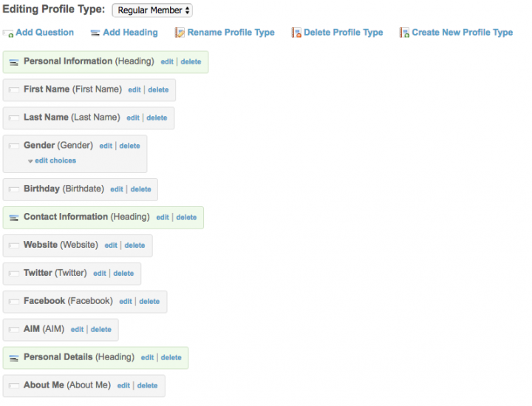This screenshot has width=532, height=406.
Task: Delete the Last Name question
Action: point(157,118)
